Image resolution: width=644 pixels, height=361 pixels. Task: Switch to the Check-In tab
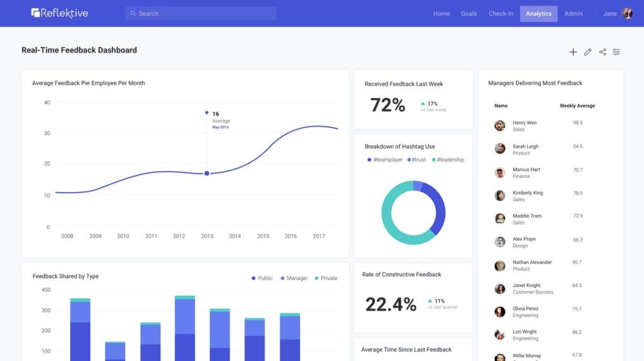[501, 14]
